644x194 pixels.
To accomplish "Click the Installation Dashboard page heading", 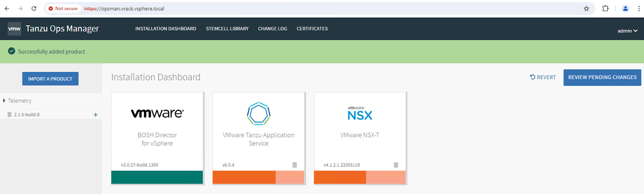I will pos(156,77).
